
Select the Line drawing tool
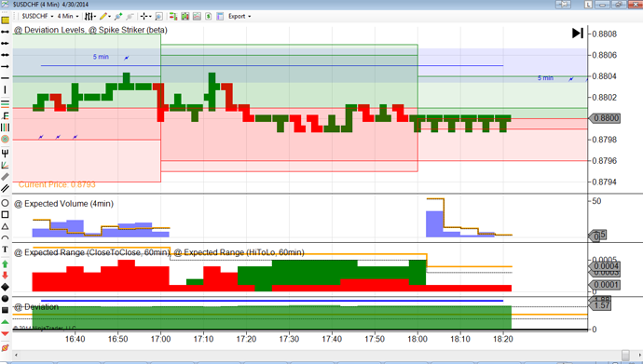(5, 32)
